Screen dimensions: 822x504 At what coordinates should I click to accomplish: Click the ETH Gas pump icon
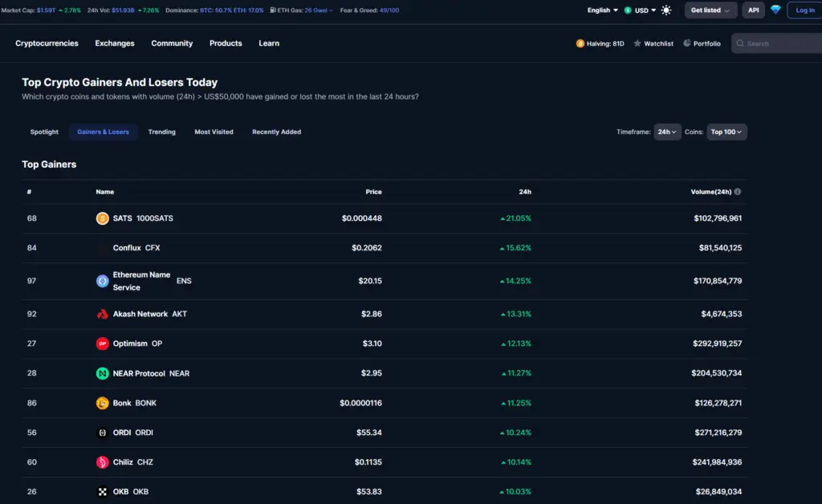(273, 10)
